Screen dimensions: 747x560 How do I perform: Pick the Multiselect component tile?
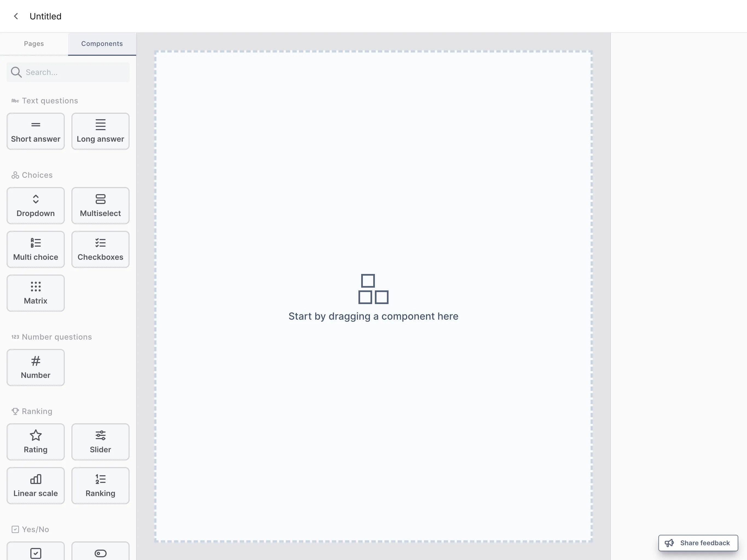click(100, 206)
